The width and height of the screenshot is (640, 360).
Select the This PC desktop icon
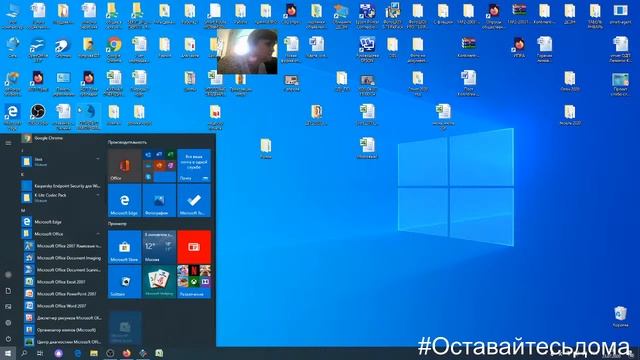[13, 16]
